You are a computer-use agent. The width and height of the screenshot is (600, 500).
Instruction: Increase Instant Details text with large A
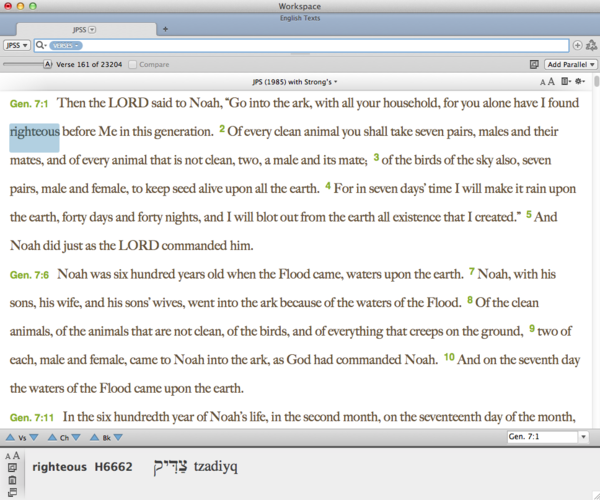[16, 456]
